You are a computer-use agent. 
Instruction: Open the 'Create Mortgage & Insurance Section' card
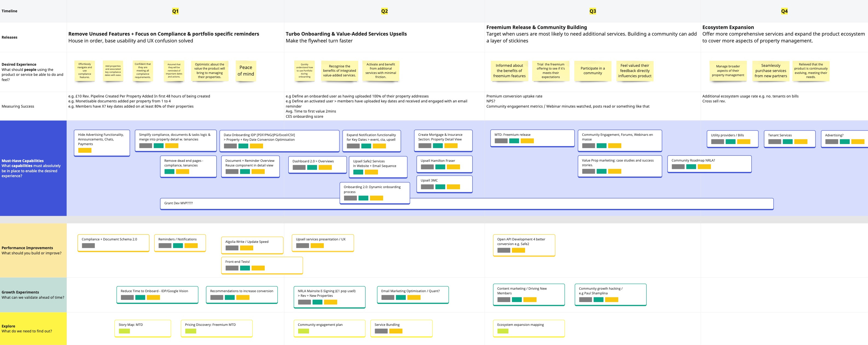(443, 141)
